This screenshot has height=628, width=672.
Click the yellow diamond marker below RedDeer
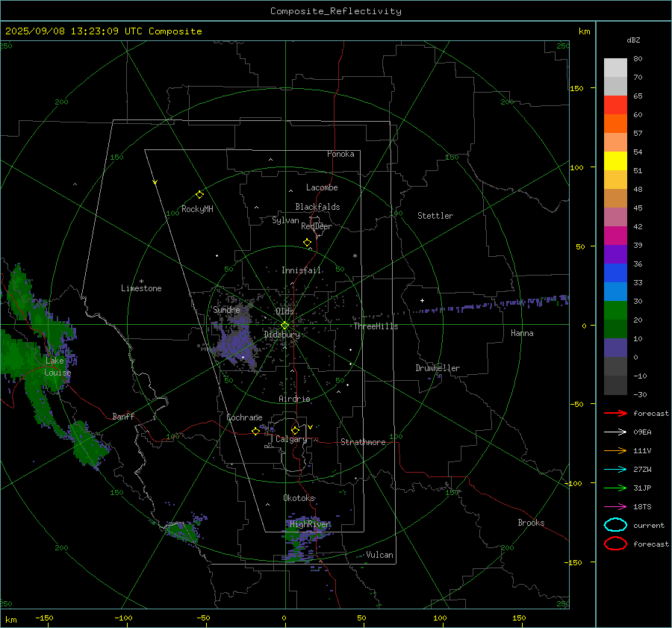coord(307,243)
